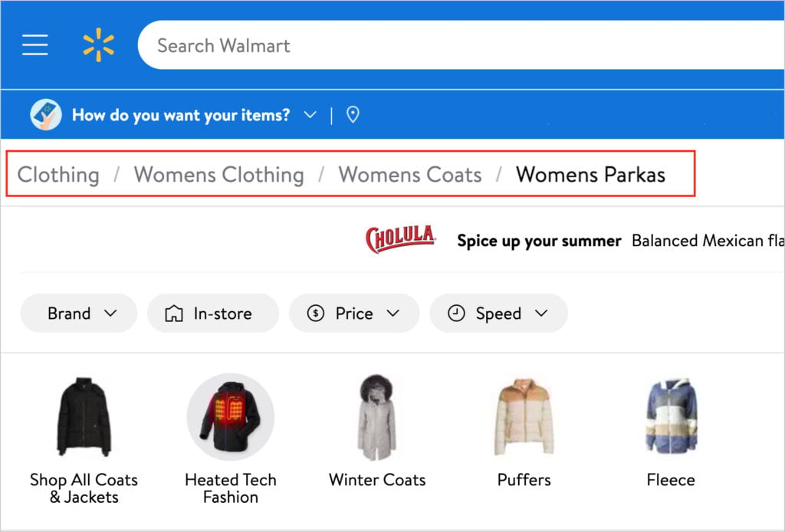This screenshot has width=785, height=532.
Task: Enable the Brand filter
Action: [x=78, y=313]
